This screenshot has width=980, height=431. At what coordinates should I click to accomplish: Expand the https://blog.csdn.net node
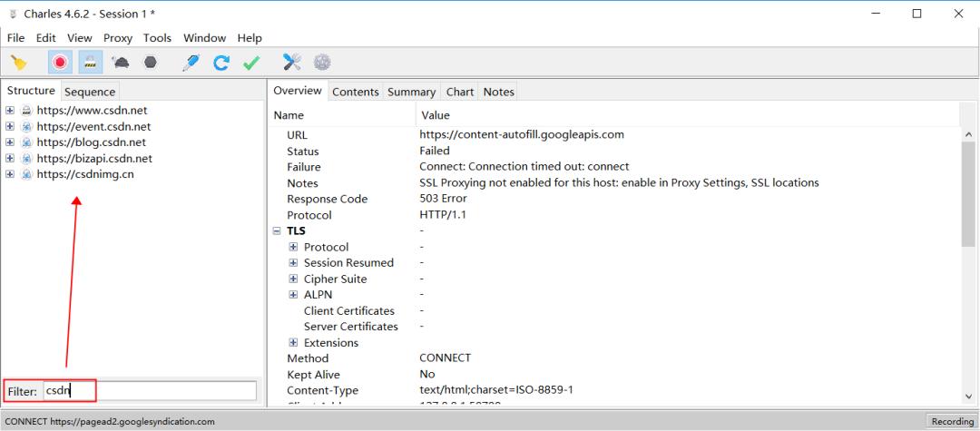pos(10,142)
